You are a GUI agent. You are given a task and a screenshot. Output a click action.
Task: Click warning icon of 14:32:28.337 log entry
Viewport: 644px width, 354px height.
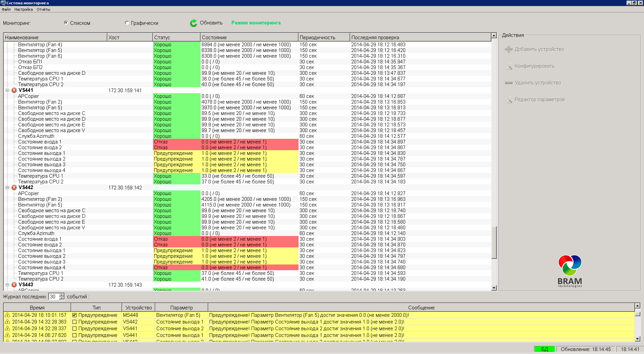tap(7, 329)
